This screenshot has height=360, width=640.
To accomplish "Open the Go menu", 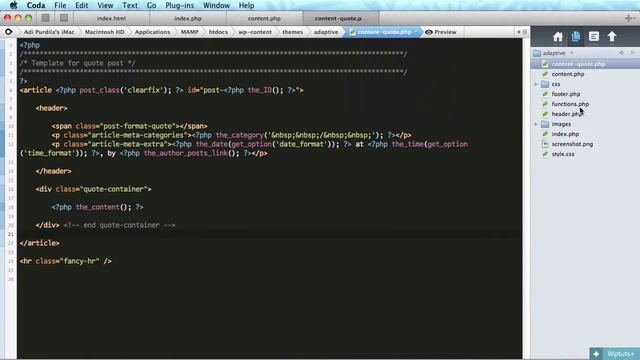I will (151, 5).
